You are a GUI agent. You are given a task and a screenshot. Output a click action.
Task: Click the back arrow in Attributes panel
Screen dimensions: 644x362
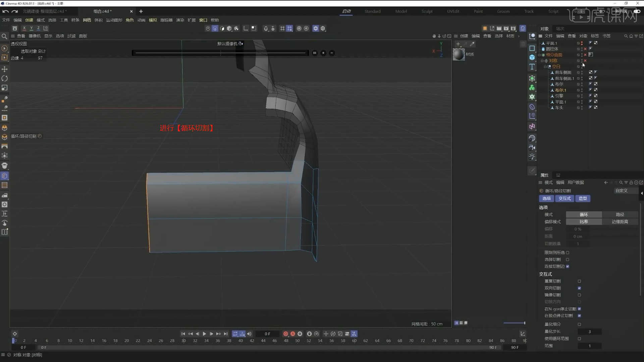click(606, 183)
